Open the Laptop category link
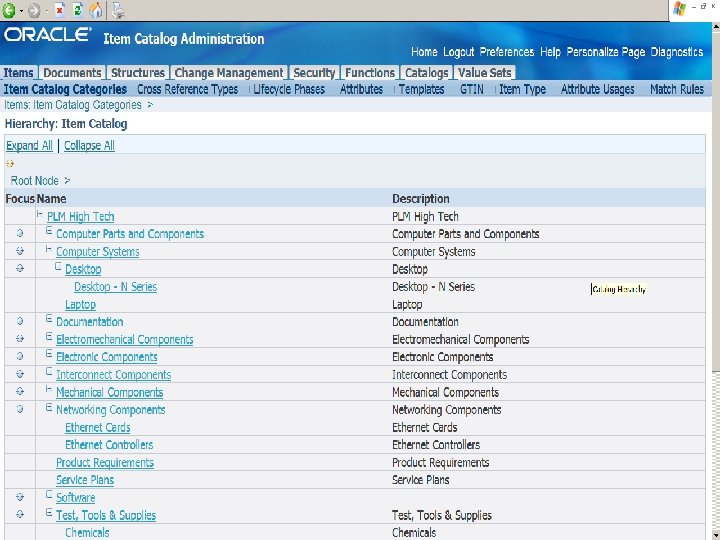 (80, 304)
